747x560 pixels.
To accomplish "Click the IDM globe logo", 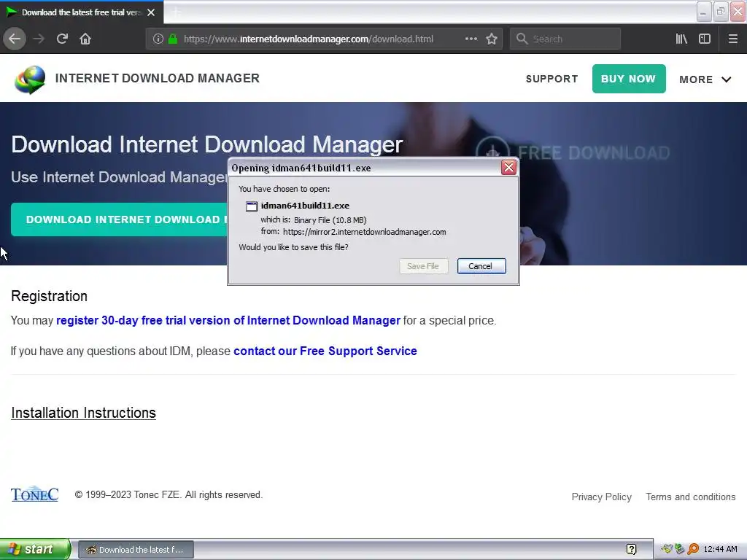I will pyautogui.click(x=29, y=79).
